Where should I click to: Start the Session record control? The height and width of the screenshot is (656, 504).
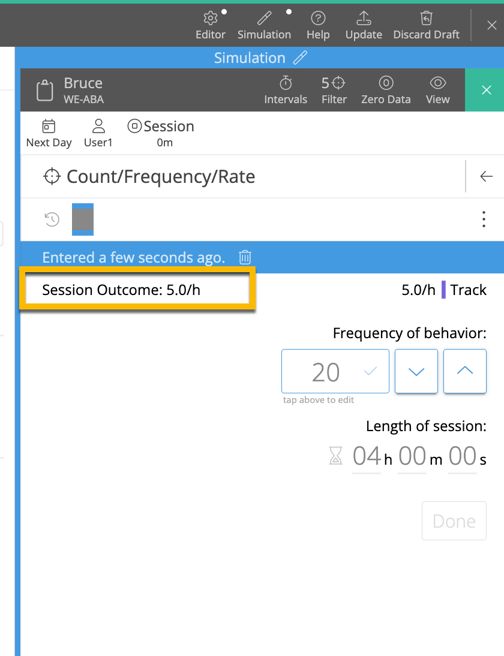coord(134,126)
